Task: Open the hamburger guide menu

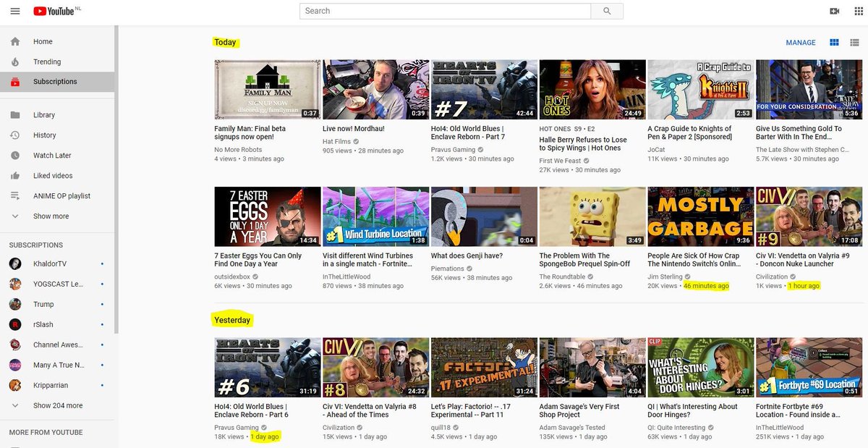Action: [x=15, y=11]
